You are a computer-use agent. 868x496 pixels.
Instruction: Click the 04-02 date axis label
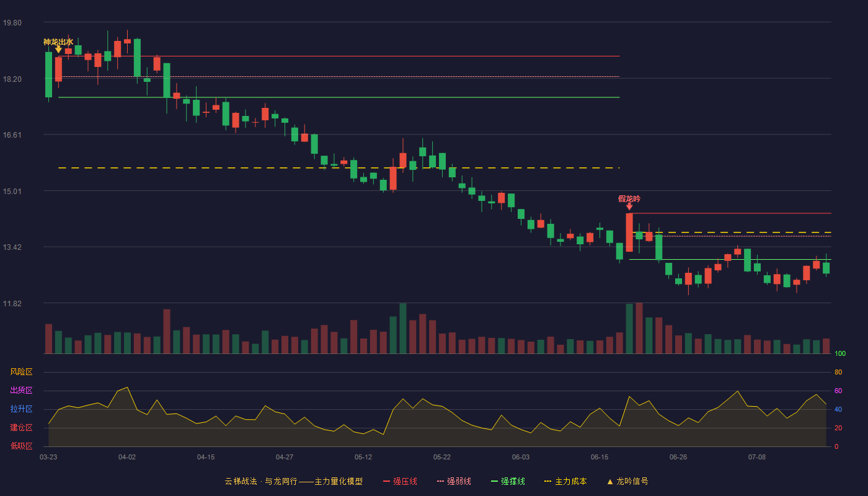[x=127, y=457]
